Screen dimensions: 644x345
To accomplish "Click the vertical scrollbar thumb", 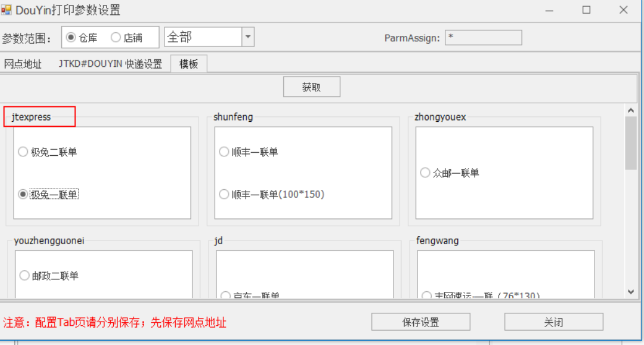I will pyautogui.click(x=631, y=143).
